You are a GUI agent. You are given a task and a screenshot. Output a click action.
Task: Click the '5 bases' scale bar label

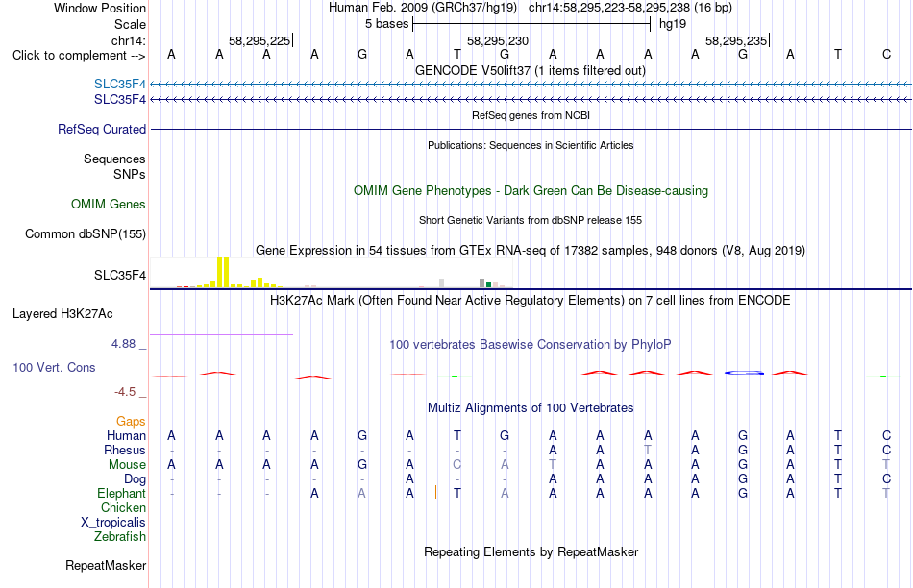click(x=386, y=24)
